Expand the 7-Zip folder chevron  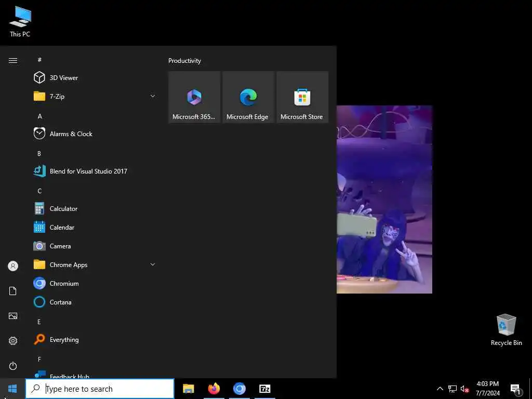pyautogui.click(x=153, y=96)
